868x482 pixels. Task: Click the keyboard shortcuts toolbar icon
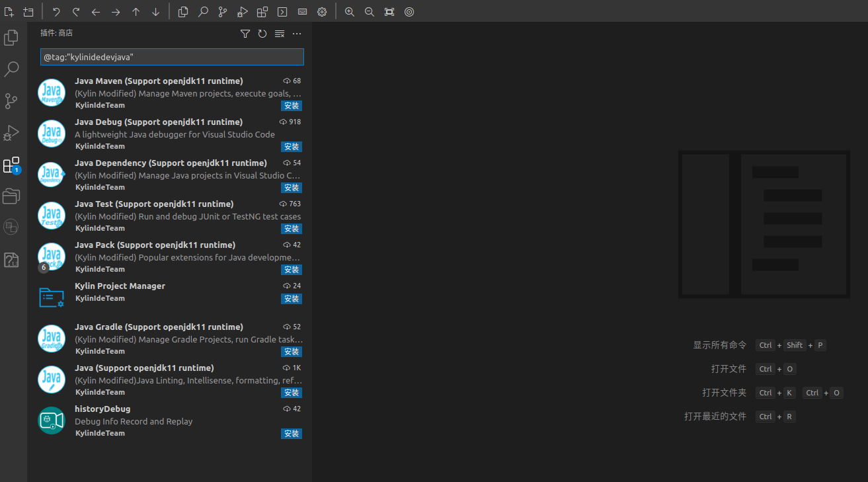[302, 12]
